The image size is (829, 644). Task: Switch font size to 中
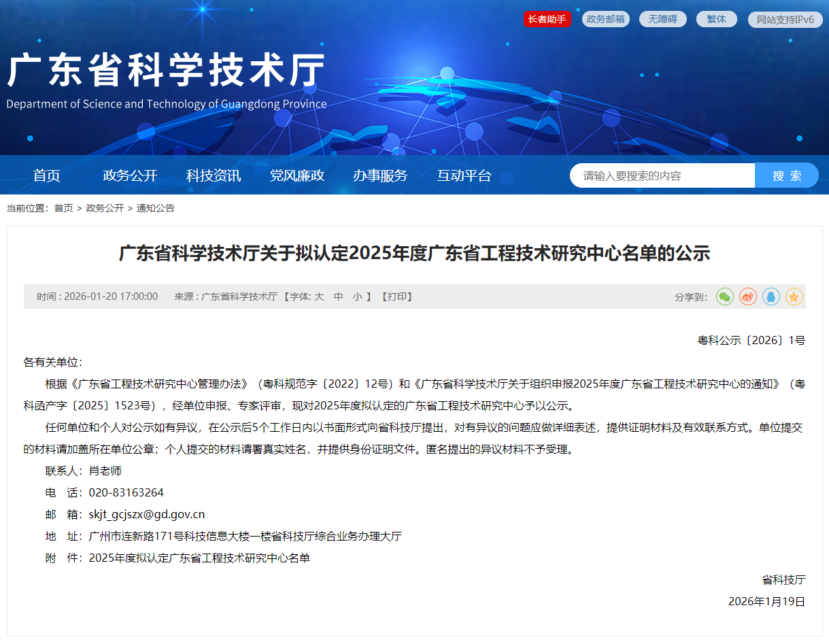coord(337,297)
